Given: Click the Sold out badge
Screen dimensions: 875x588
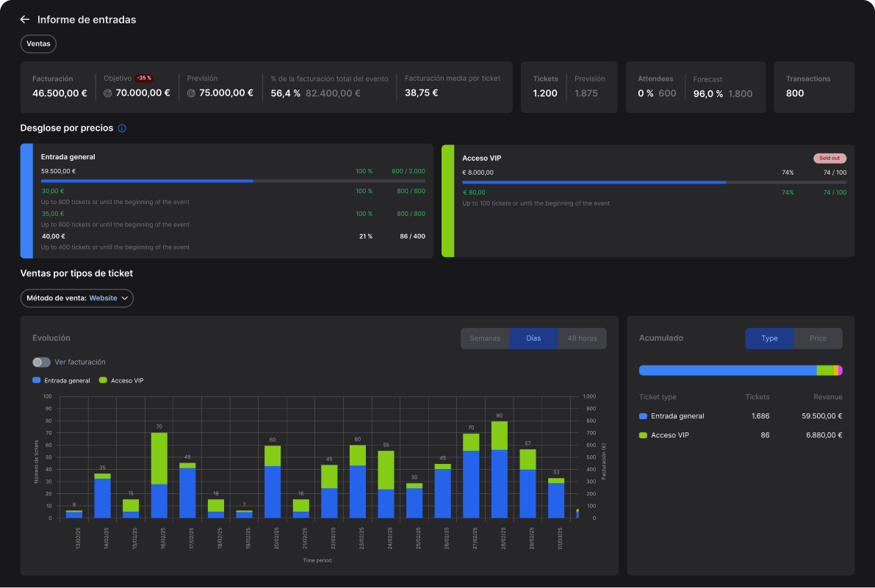Looking at the screenshot, I should click(x=829, y=158).
